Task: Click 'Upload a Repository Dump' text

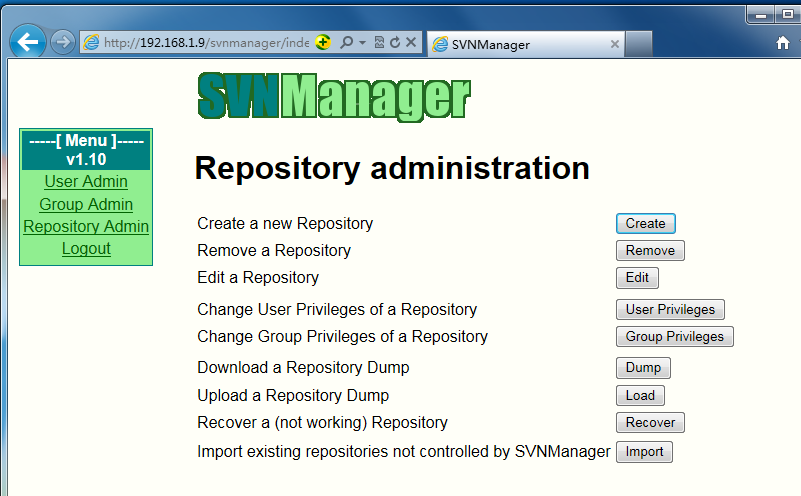Action: click(293, 395)
